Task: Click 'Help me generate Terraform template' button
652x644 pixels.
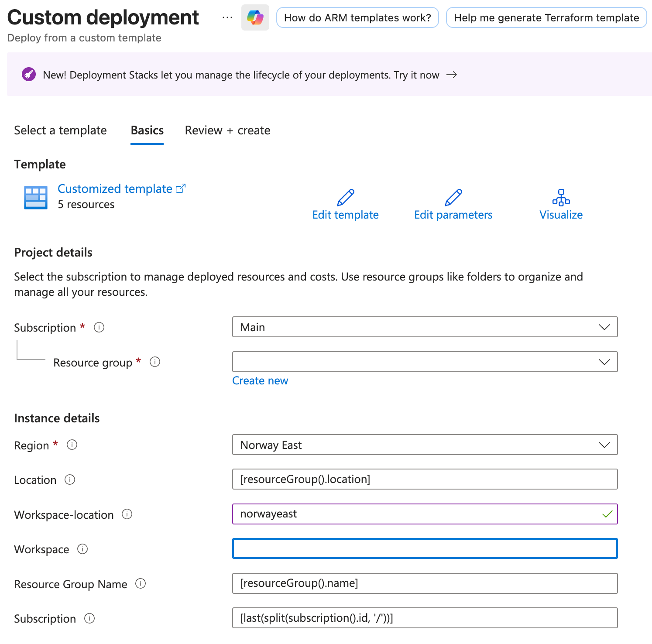Action: coord(546,18)
